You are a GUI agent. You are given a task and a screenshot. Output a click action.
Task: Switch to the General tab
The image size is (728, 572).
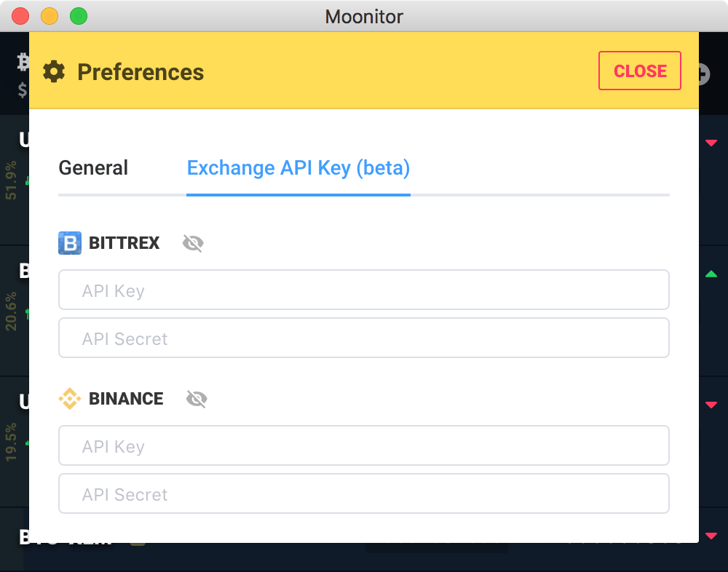[93, 168]
